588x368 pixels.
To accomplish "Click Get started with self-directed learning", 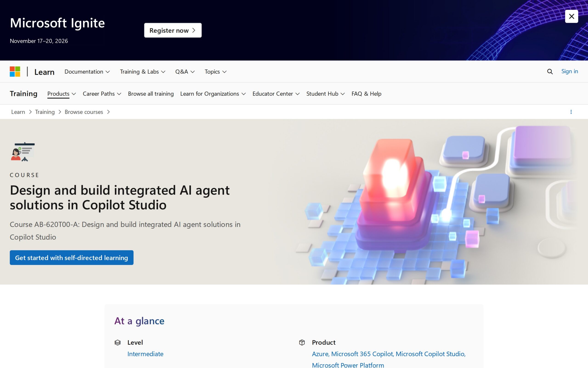I will pos(71,258).
